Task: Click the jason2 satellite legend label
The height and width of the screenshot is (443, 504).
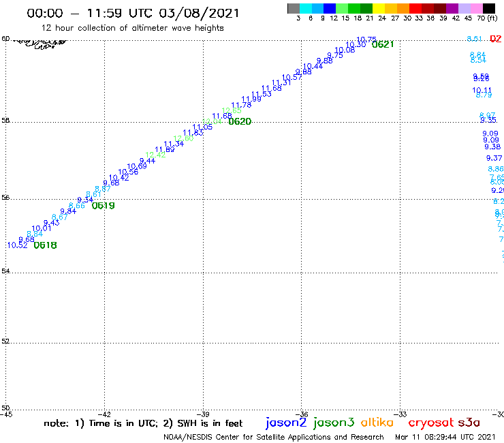Action: [x=286, y=423]
